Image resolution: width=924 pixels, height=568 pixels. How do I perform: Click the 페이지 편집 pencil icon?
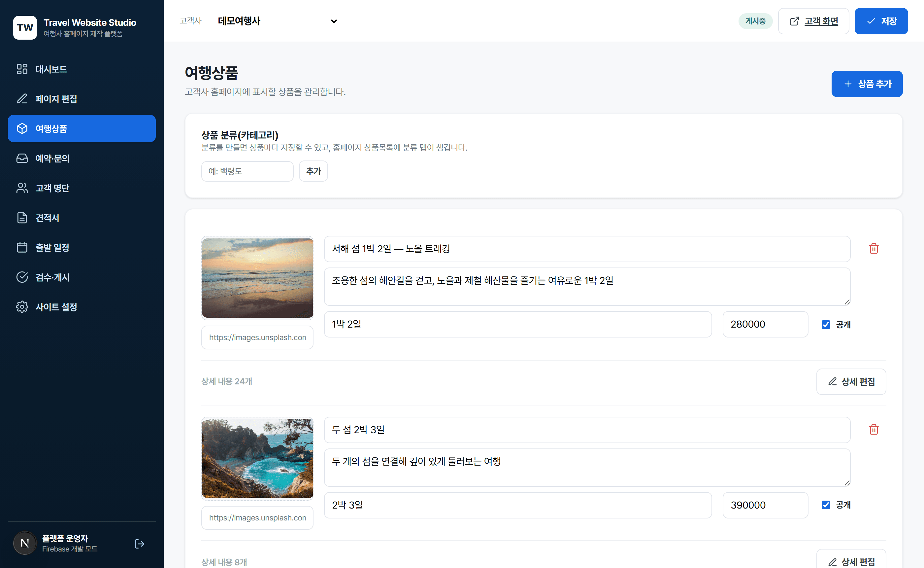point(22,99)
